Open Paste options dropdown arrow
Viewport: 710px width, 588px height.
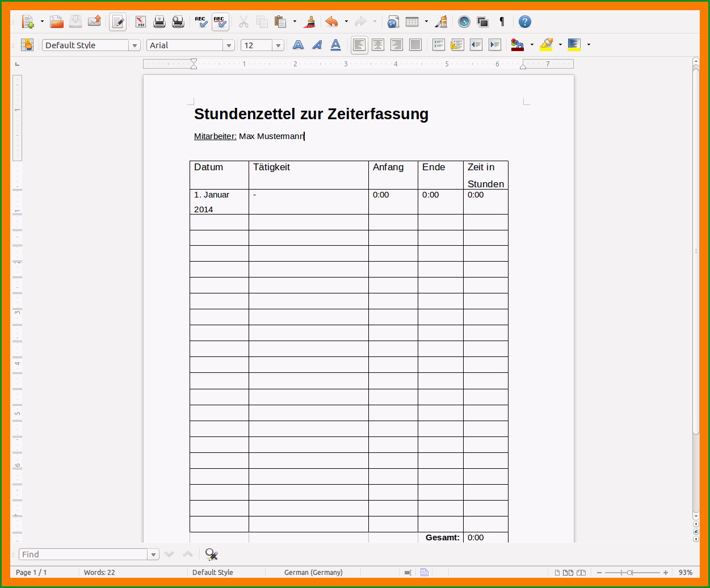pyautogui.click(x=295, y=22)
